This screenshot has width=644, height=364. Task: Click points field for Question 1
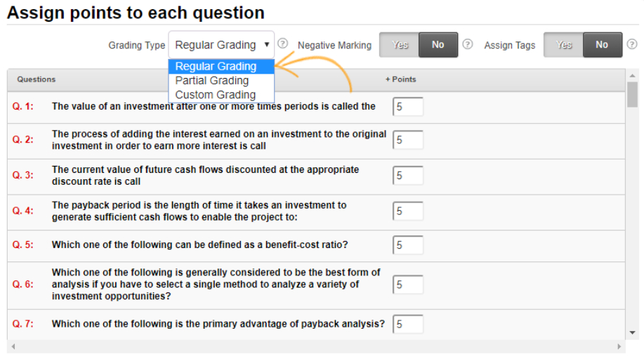pyautogui.click(x=408, y=107)
